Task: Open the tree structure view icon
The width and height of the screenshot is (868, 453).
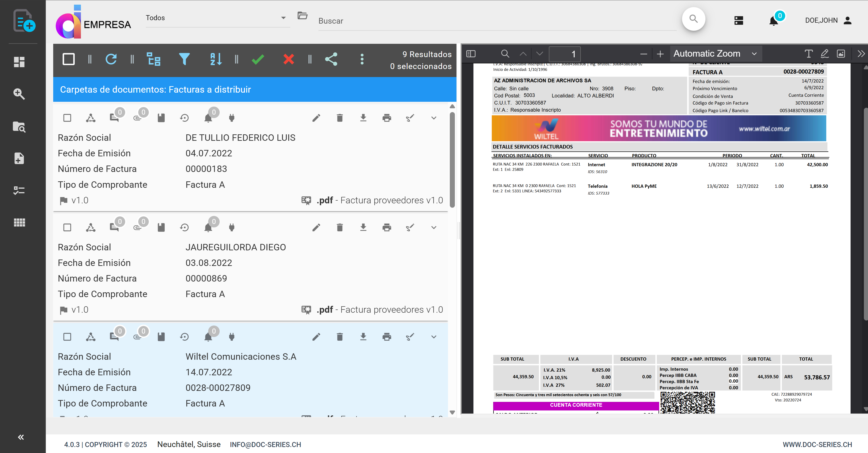Action: pyautogui.click(x=154, y=59)
